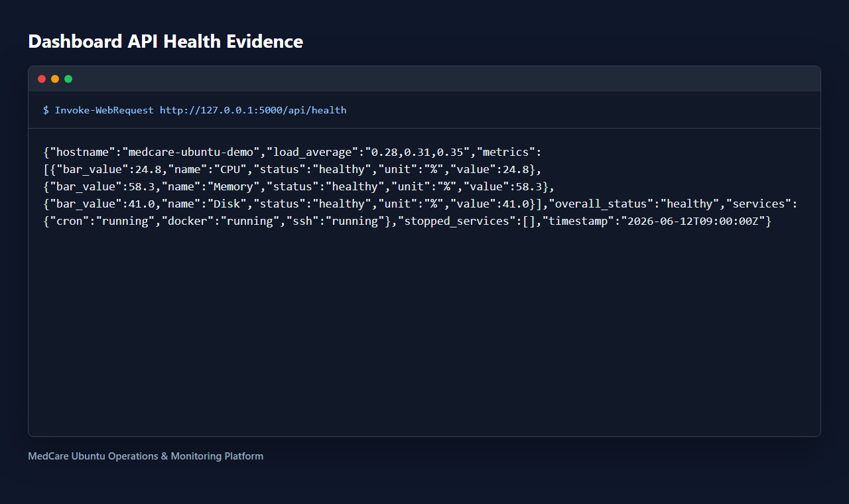Click the Invoke-WebRequest command line
This screenshot has width=849, height=504.
coord(195,110)
